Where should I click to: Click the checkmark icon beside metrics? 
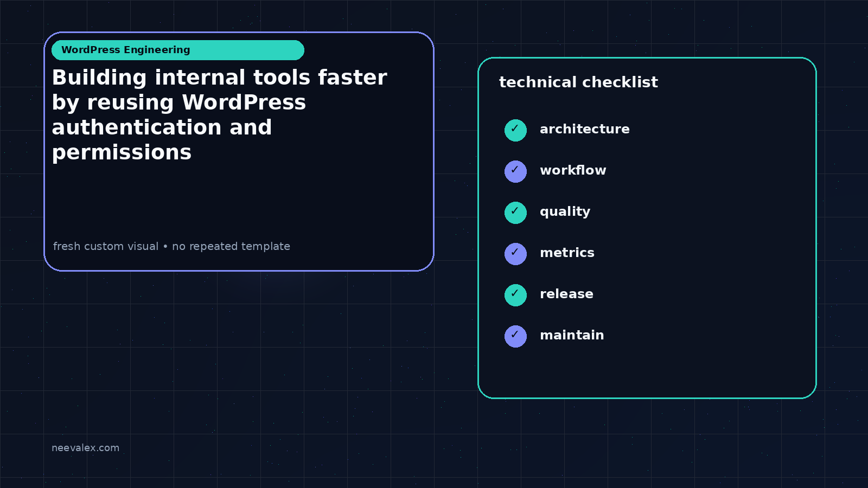coord(515,254)
